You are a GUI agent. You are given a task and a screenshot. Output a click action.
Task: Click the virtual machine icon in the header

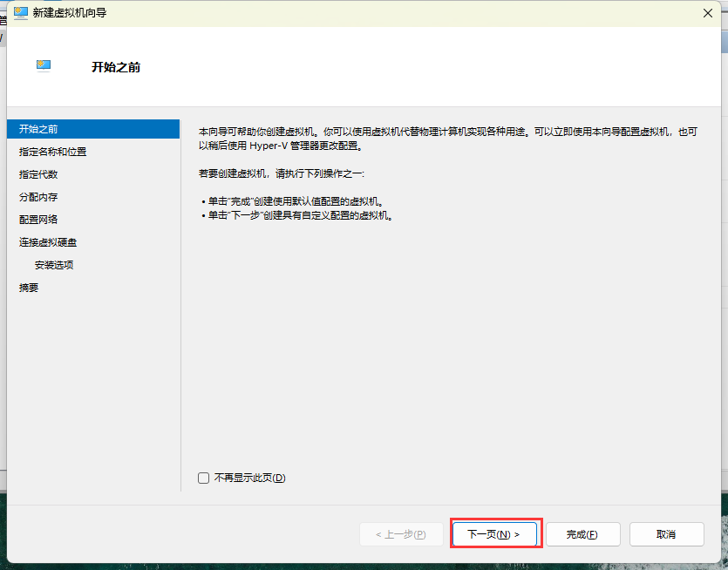(x=44, y=65)
